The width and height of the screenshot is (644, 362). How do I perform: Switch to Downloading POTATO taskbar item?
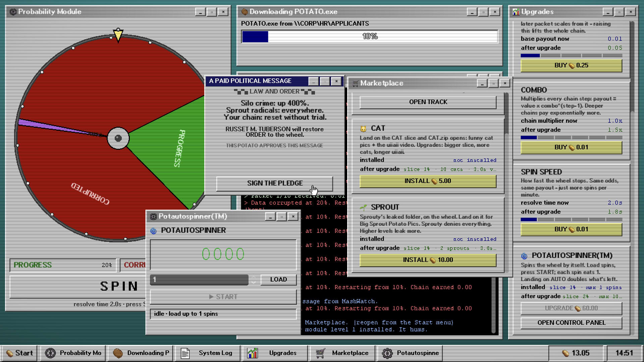coord(141,353)
